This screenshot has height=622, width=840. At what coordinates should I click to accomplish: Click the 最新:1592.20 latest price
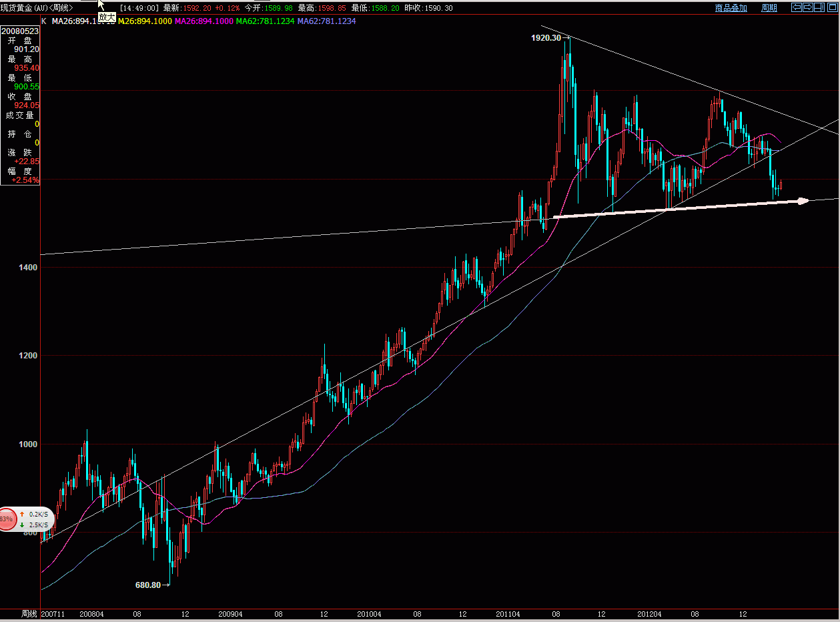(187, 8)
